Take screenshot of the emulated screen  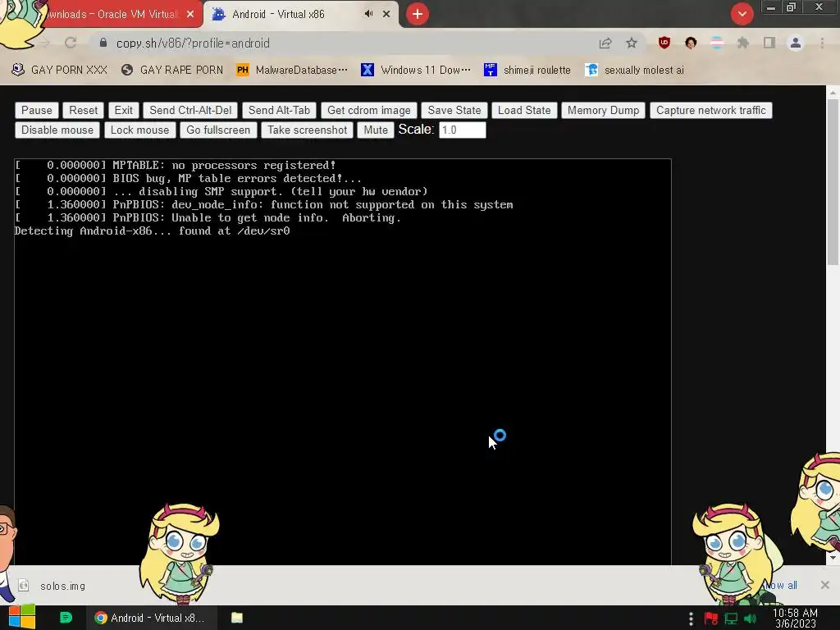click(307, 130)
